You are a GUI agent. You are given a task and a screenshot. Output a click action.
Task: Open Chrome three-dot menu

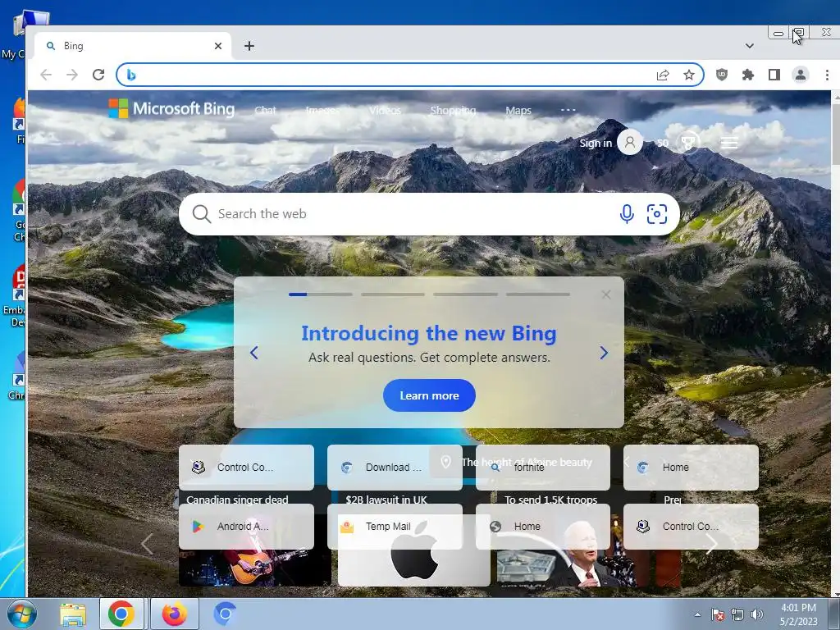point(827,75)
